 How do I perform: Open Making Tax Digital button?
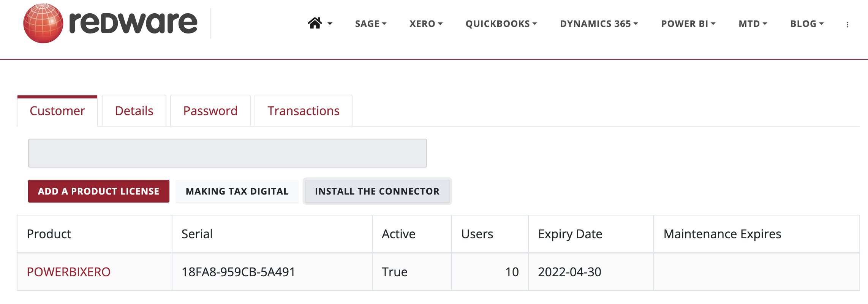point(237,191)
